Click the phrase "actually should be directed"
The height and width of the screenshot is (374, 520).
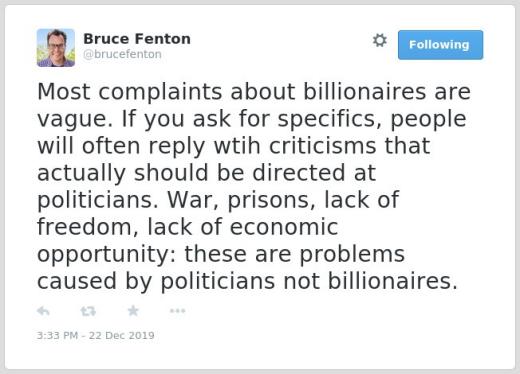191,173
